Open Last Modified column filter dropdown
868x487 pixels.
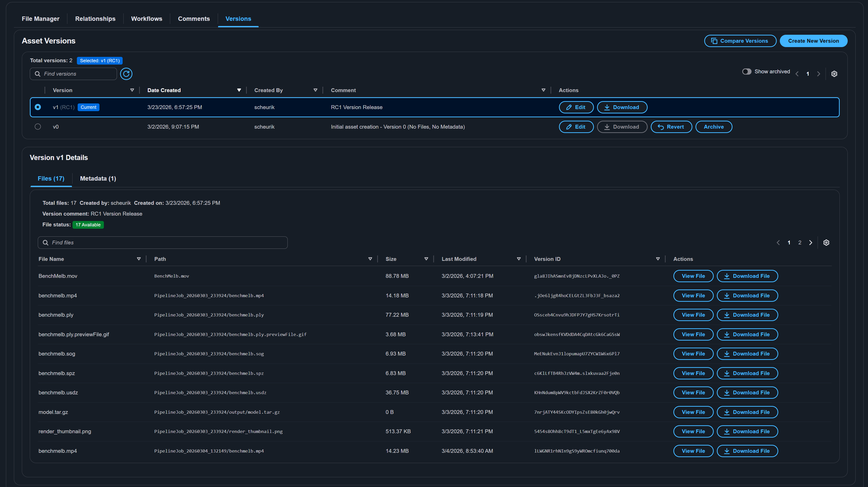pos(519,259)
